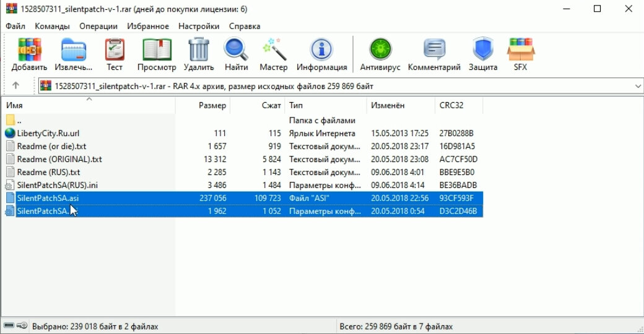The height and width of the screenshot is (334, 644).
Task: Click the Защита shield icon
Action: coord(483,49)
